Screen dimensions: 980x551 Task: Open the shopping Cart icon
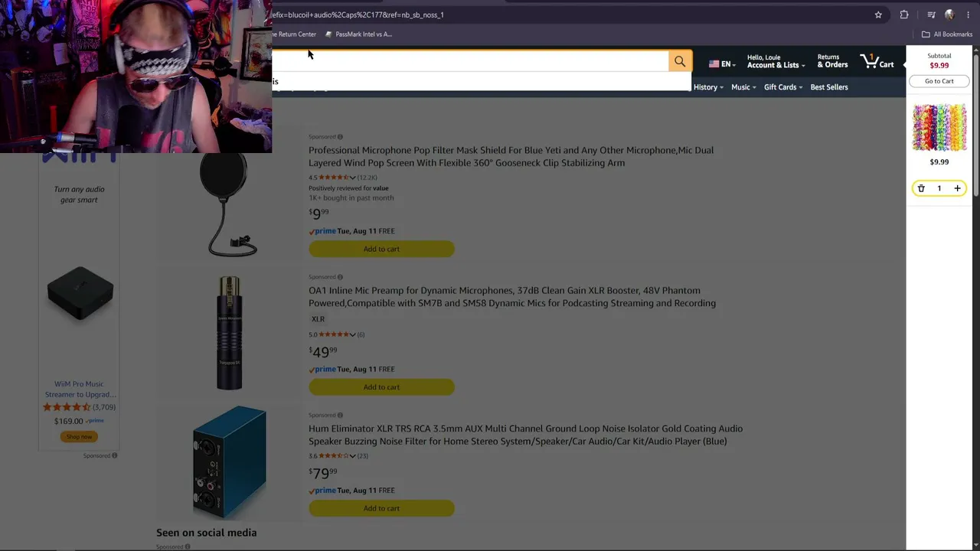point(877,61)
